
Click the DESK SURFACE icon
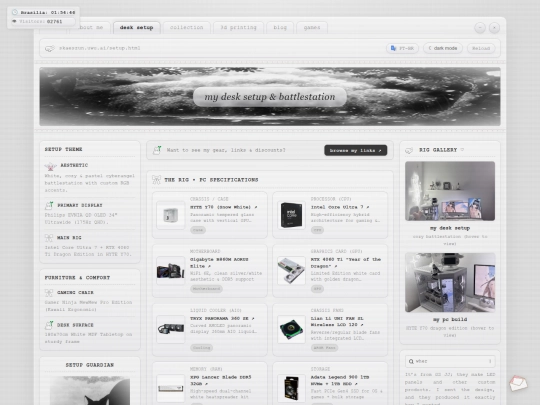point(49,325)
